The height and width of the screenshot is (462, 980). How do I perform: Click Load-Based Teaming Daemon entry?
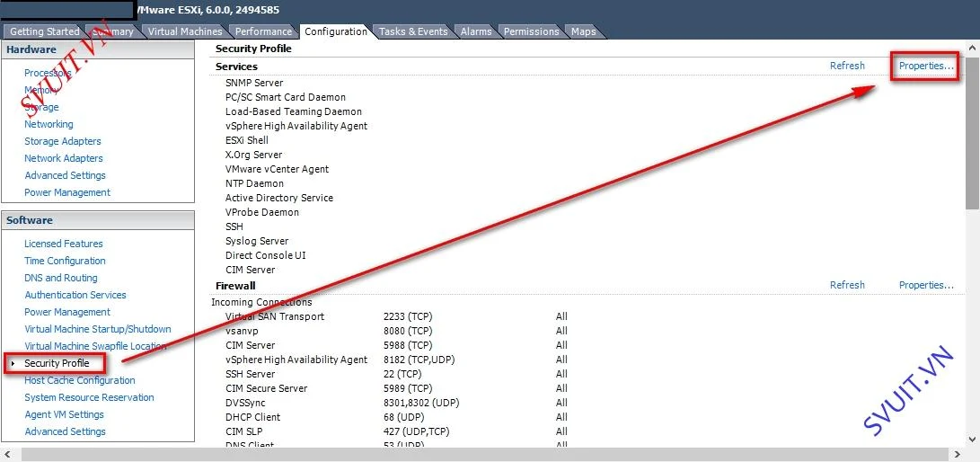point(294,111)
